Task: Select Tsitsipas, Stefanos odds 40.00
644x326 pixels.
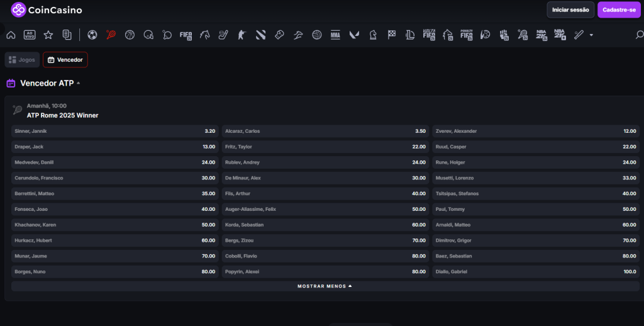Action: tap(536, 194)
